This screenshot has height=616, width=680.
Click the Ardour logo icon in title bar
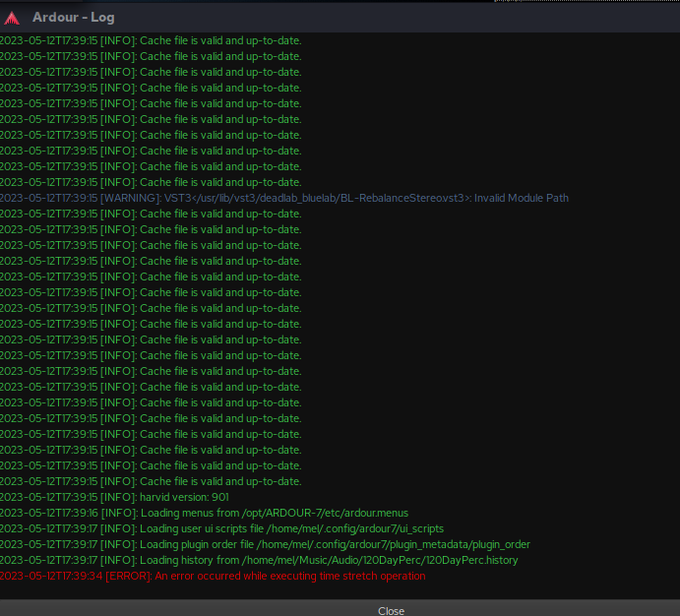click(x=12, y=17)
